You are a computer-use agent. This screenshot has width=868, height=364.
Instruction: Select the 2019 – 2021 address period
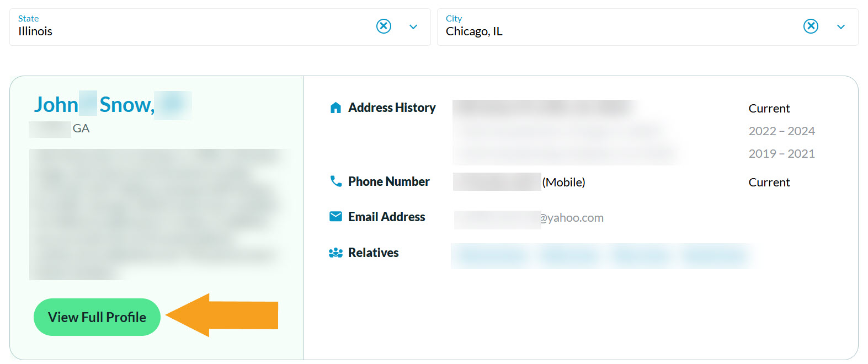pyautogui.click(x=781, y=153)
